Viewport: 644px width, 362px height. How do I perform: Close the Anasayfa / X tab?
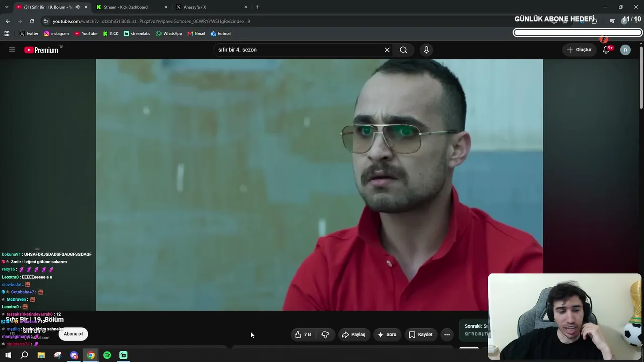(x=246, y=7)
